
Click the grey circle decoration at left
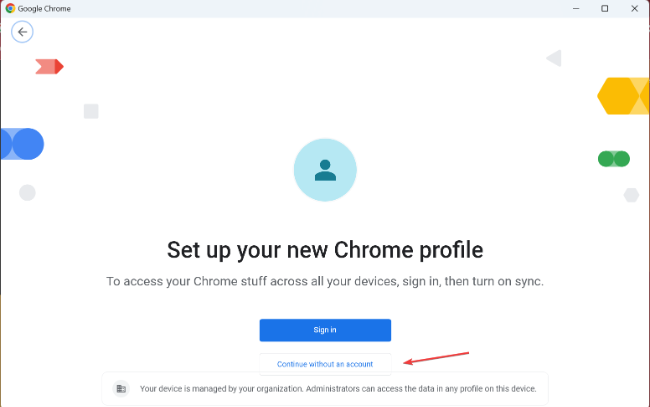28,193
